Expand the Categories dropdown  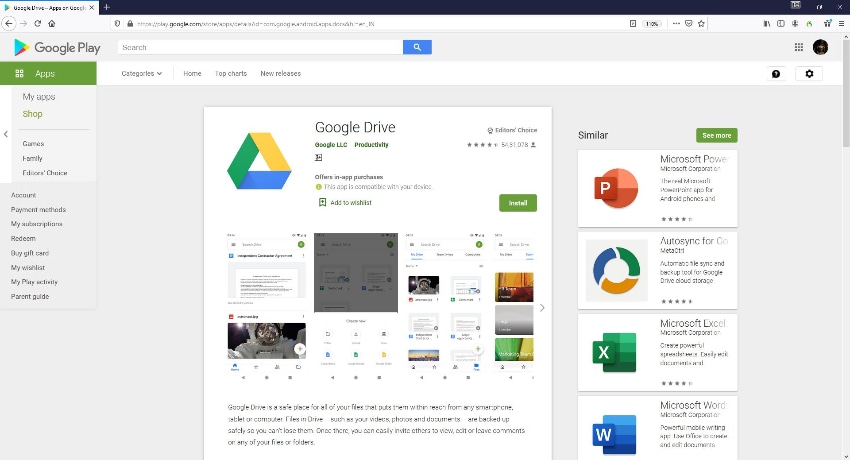(141, 74)
